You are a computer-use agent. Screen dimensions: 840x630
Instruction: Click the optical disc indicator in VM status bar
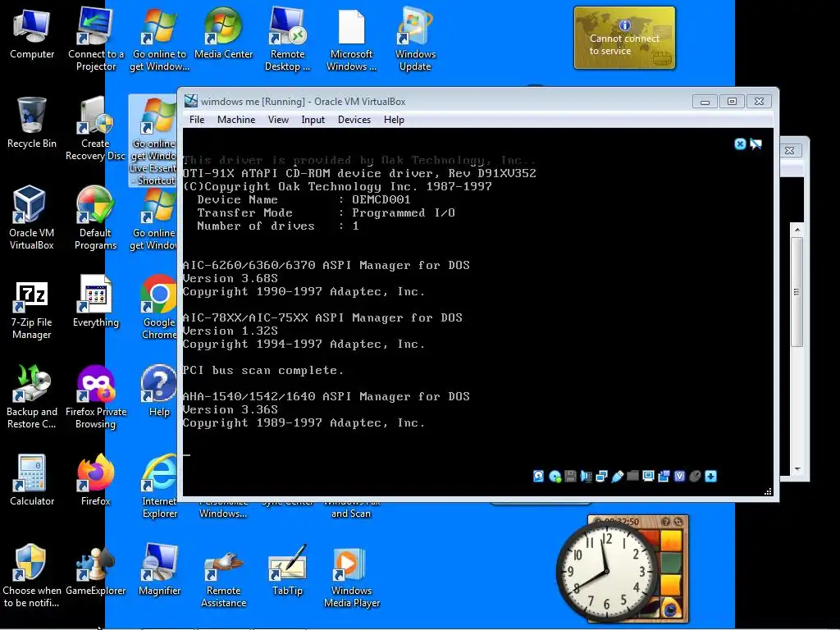[x=555, y=477]
